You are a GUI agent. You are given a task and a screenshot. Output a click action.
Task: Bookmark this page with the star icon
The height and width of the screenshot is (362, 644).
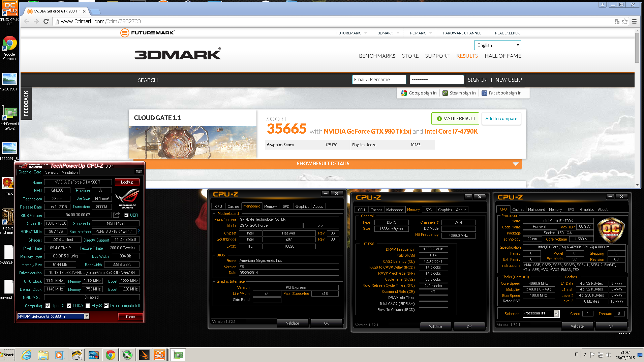click(x=625, y=21)
